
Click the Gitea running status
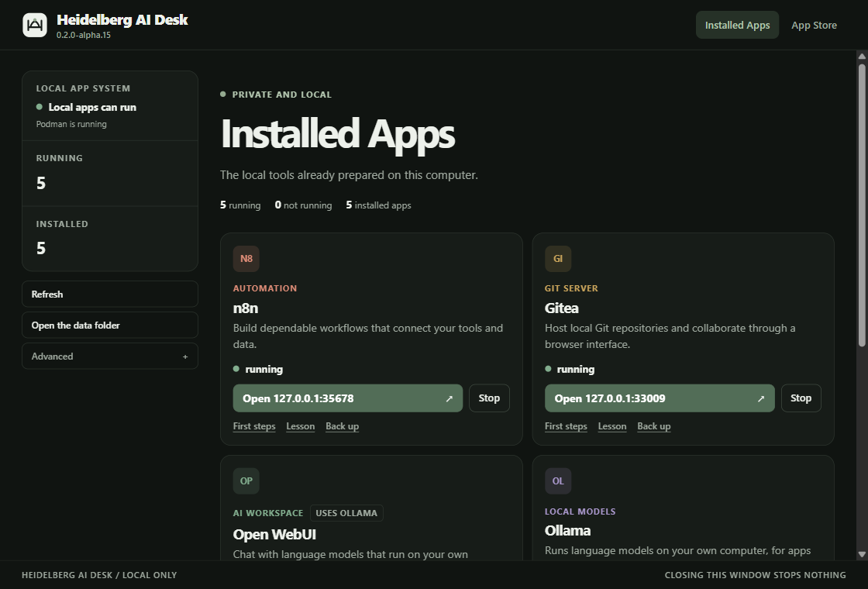pyautogui.click(x=570, y=369)
